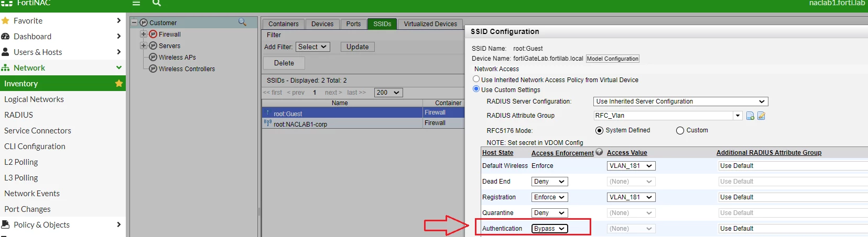Open Registration VLAN_181 access value dropdown
The image size is (868, 237).
point(631,197)
